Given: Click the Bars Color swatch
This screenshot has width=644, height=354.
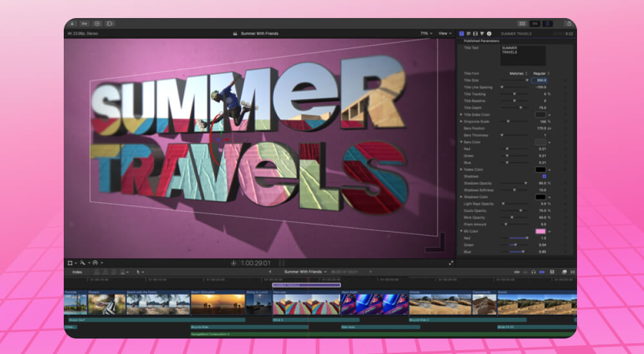Looking at the screenshot, I should tap(540, 142).
